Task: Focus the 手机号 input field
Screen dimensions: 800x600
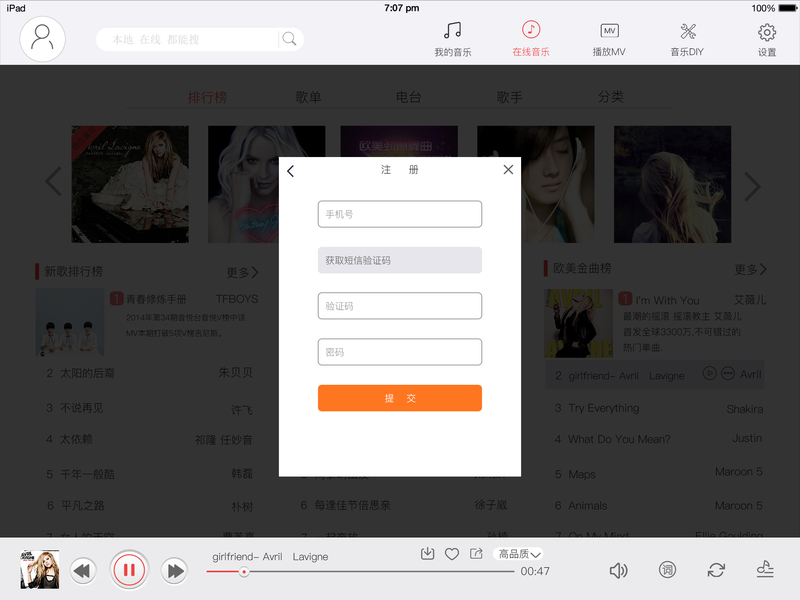Action: point(399,214)
